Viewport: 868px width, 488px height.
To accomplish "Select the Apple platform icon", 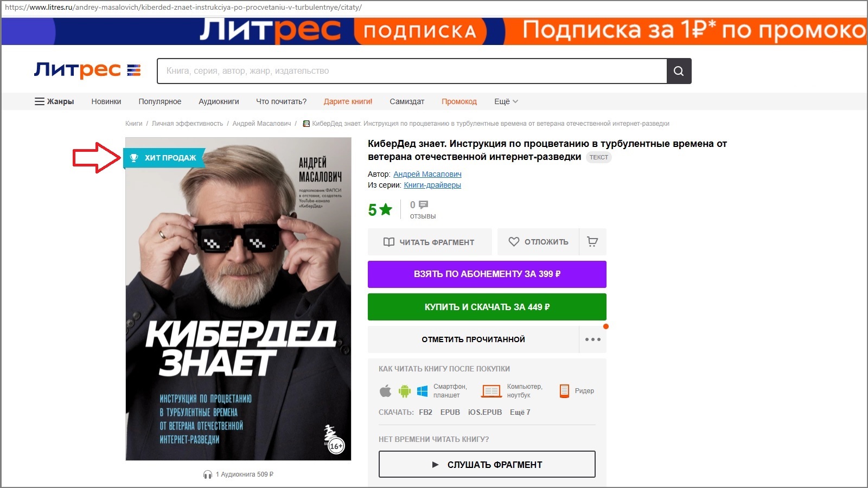I will (x=385, y=390).
